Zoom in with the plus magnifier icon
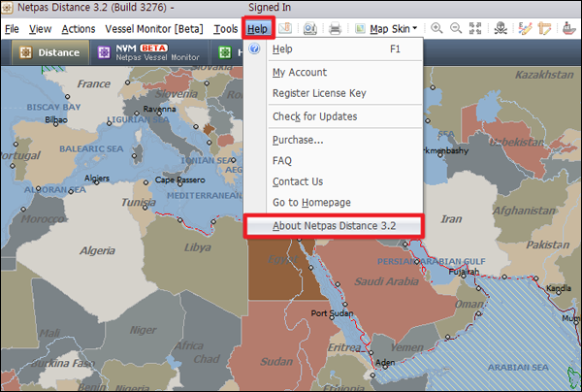The image size is (582, 392). (x=436, y=28)
